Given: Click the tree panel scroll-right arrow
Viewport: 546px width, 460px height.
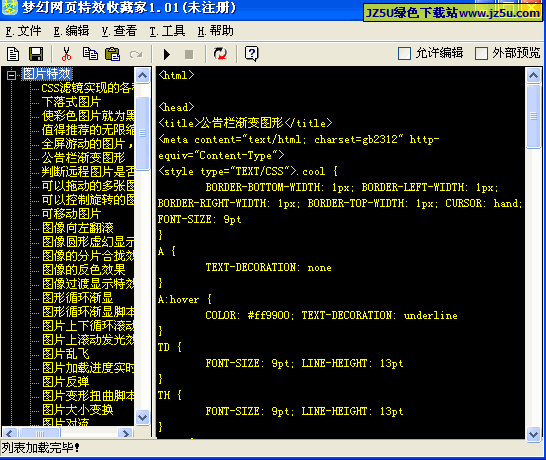Looking at the screenshot, I should (125, 433).
